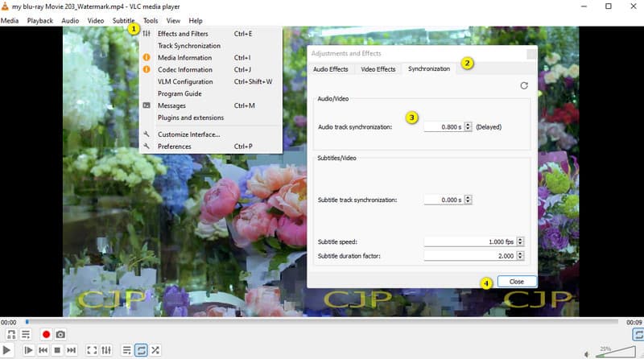Toggle A-B loop button at bottom right
The height and width of the screenshot is (359, 644).
point(638,334)
